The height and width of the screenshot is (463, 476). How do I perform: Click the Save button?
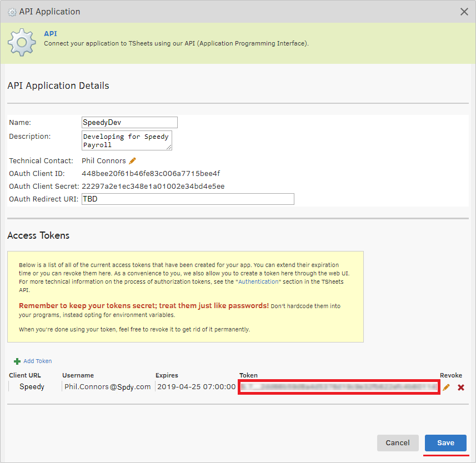445,442
